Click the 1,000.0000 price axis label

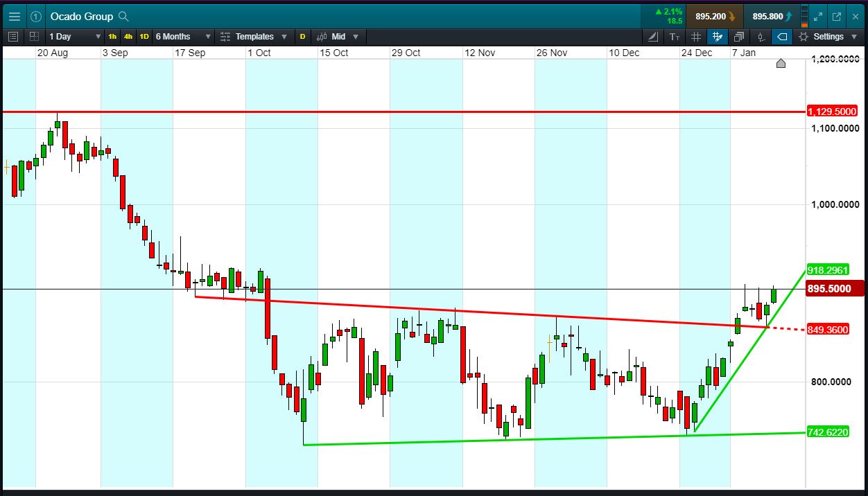click(835, 204)
